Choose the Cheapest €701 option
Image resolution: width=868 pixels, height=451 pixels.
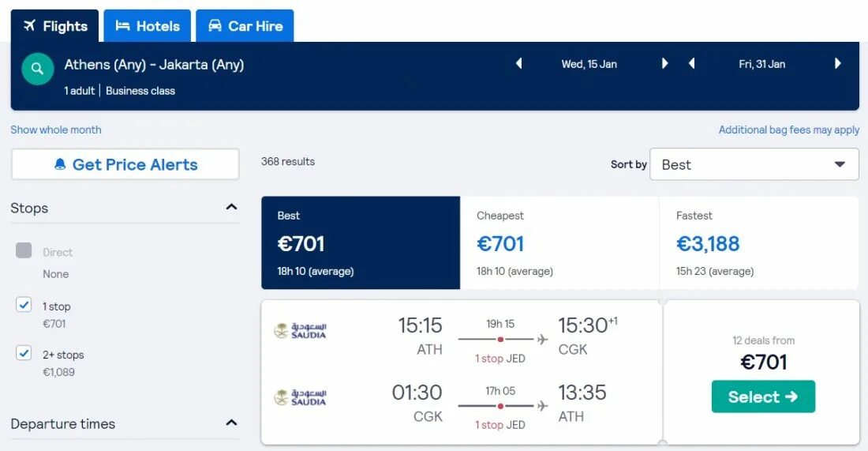[x=559, y=242]
